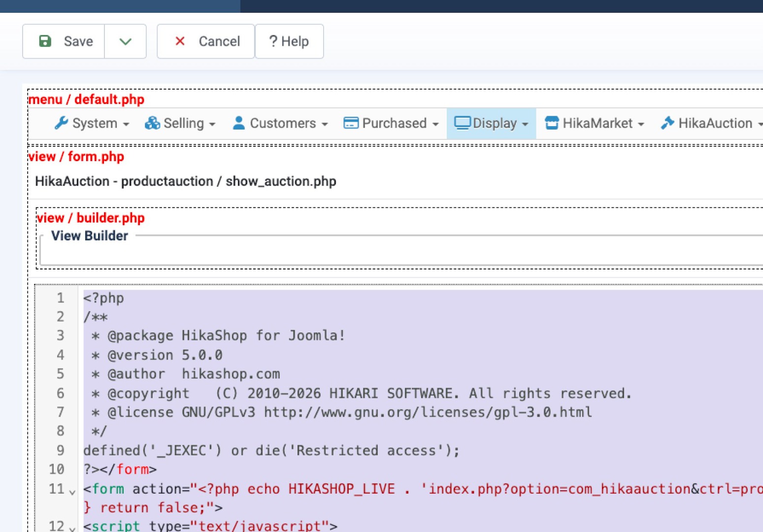
Task: Click the credit card icon beside Purchased
Action: (x=351, y=123)
